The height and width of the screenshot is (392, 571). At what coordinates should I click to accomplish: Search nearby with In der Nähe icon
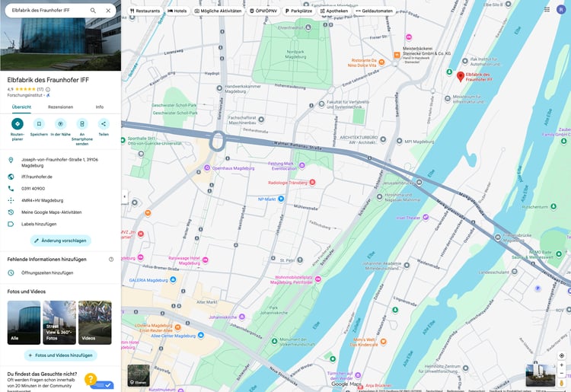[x=60, y=124]
